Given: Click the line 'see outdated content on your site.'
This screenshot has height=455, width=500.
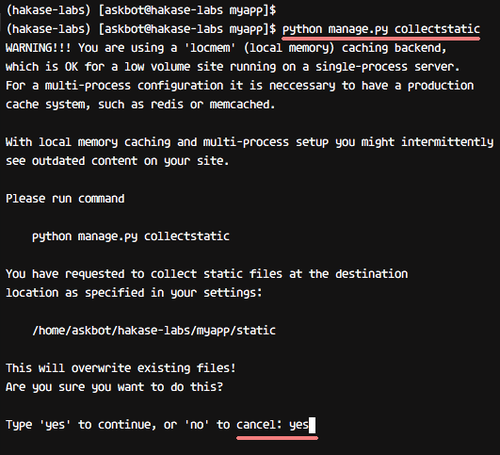Looking at the screenshot, I should pos(117,161).
